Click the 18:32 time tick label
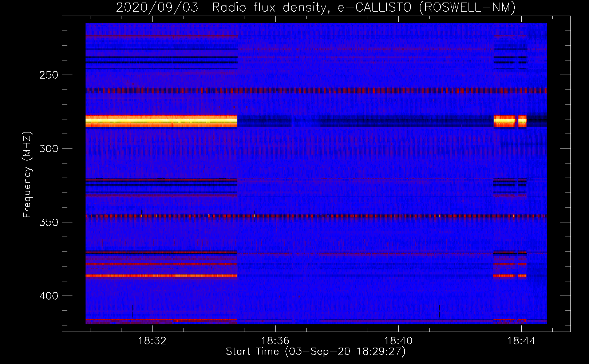 click(152, 341)
